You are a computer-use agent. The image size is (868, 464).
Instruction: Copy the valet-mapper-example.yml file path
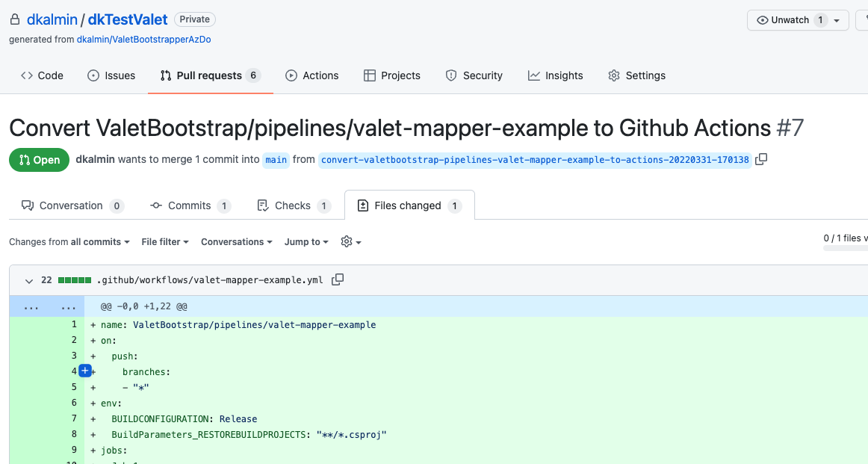coord(338,279)
